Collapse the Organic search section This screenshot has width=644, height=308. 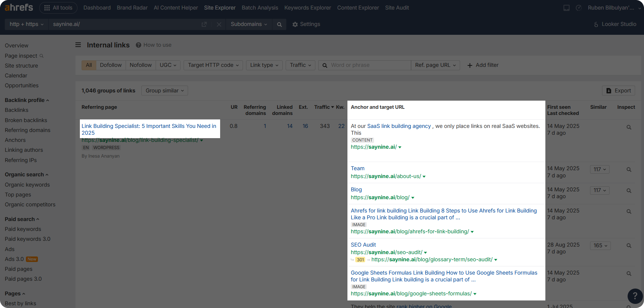pyautogui.click(x=27, y=174)
